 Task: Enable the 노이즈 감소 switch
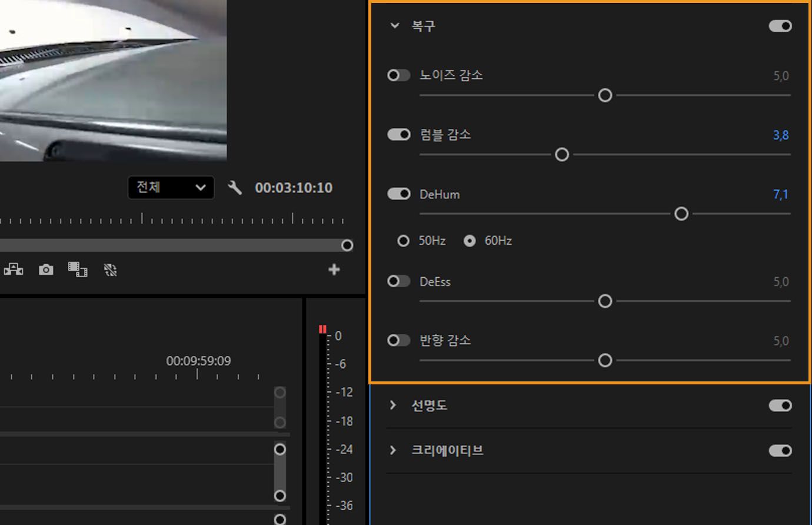(x=398, y=75)
